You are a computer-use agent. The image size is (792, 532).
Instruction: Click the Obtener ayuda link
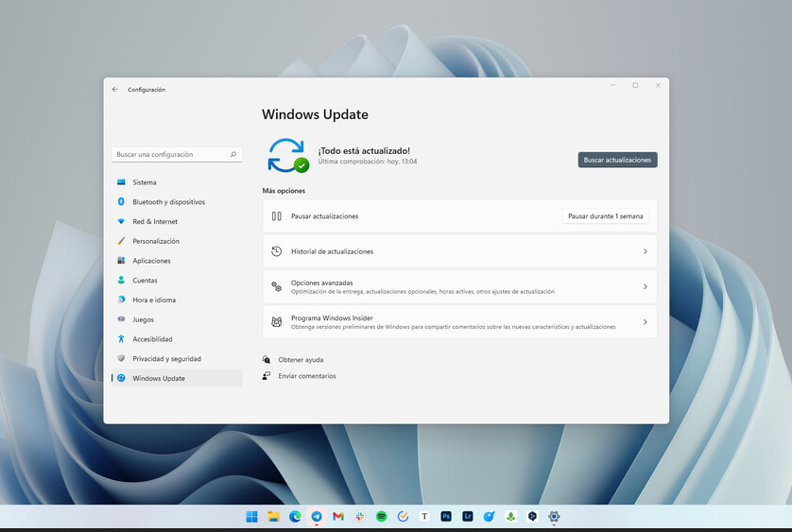[x=301, y=360]
